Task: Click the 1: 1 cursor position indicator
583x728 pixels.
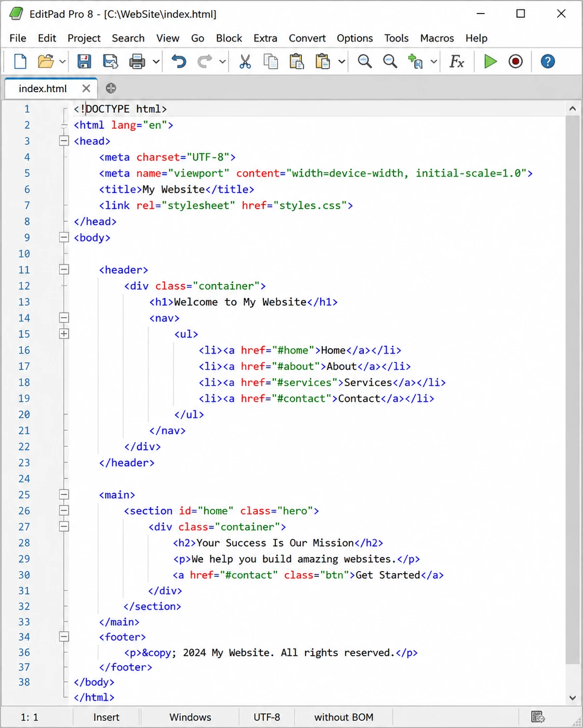Action: tap(30, 717)
